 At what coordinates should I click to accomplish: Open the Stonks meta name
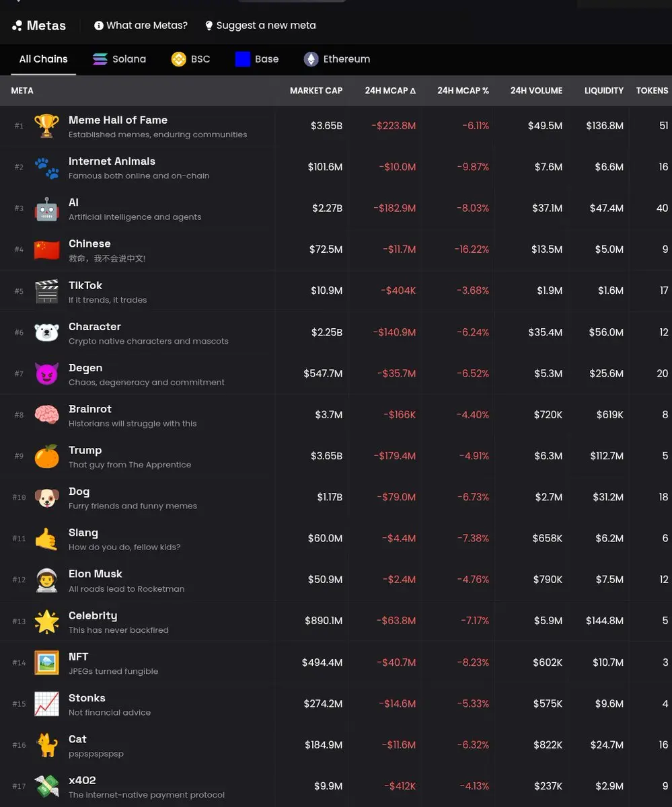click(87, 698)
